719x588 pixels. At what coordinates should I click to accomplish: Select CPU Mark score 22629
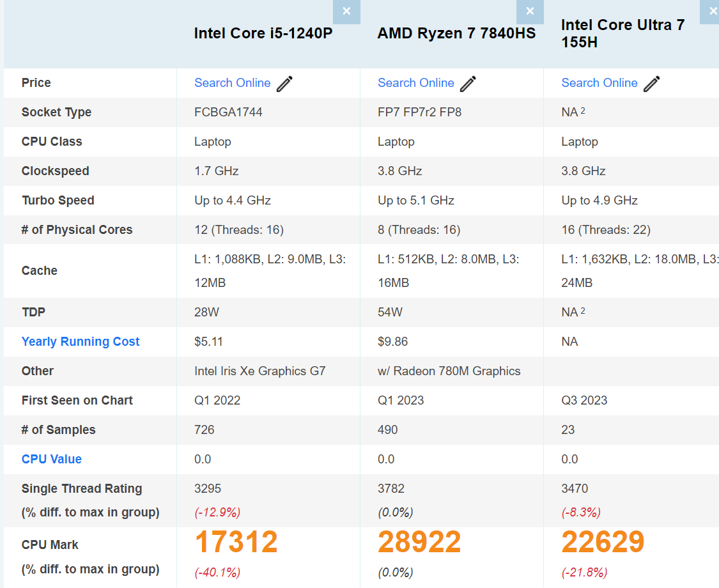click(603, 542)
